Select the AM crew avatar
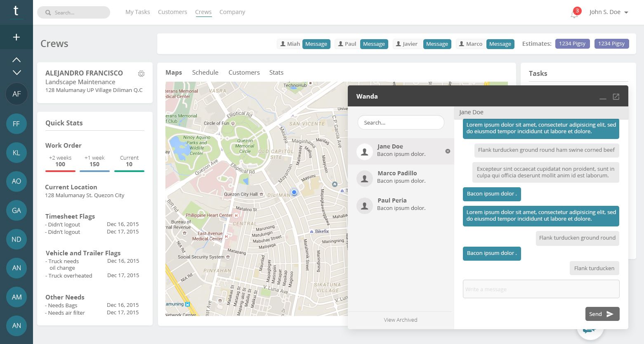 [17, 297]
